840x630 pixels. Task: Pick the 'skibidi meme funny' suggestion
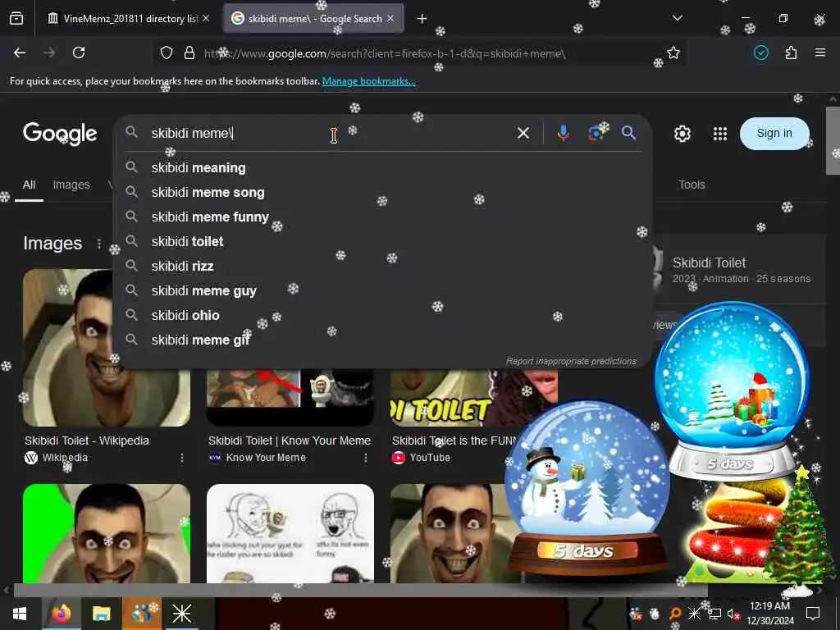coord(382,217)
